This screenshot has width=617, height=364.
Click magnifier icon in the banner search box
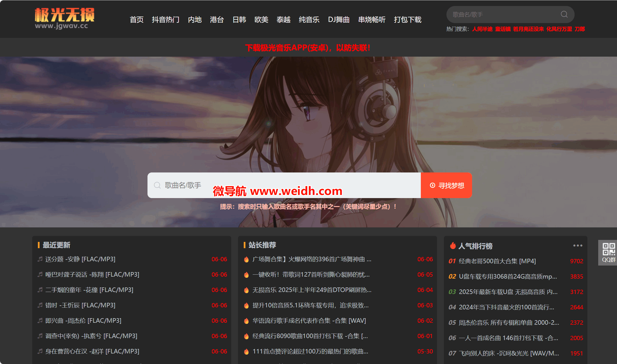(x=157, y=185)
